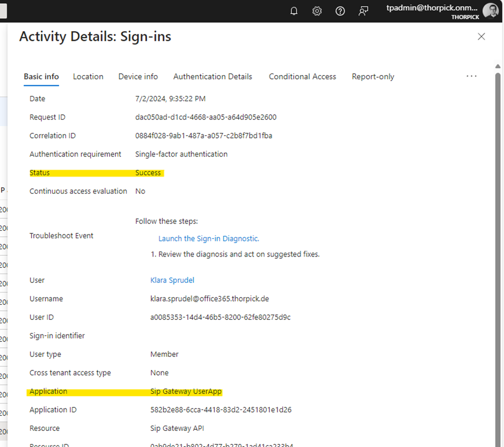
Task: Switch to the Location tab
Action: coord(88,77)
